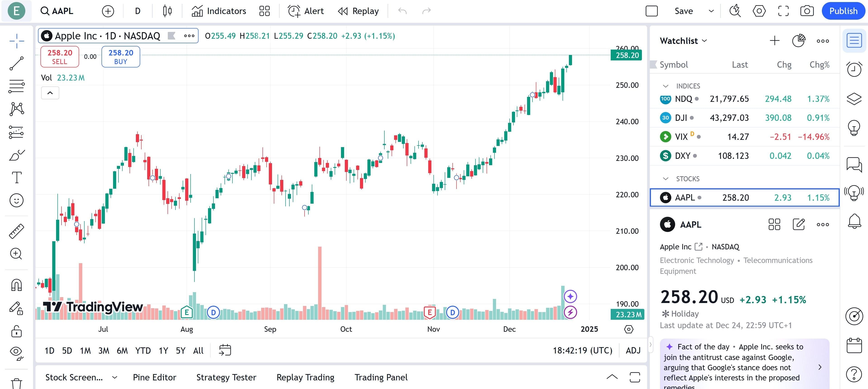Take a chart snapshot with camera icon
This screenshot has width=868, height=389.
point(807,11)
